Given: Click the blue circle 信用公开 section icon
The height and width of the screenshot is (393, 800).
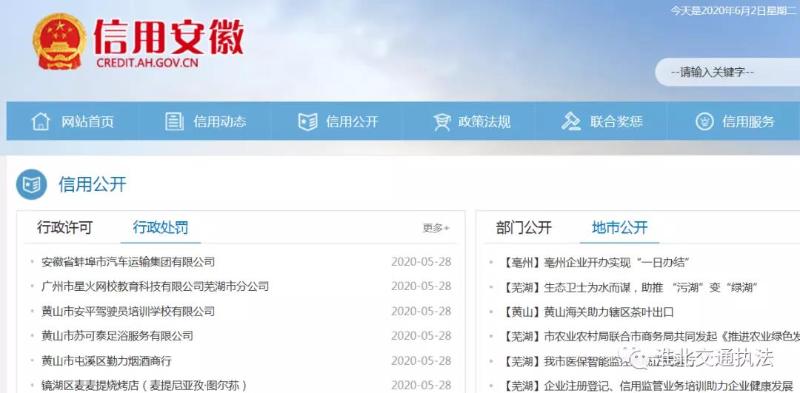Looking at the screenshot, I should click(x=31, y=184).
